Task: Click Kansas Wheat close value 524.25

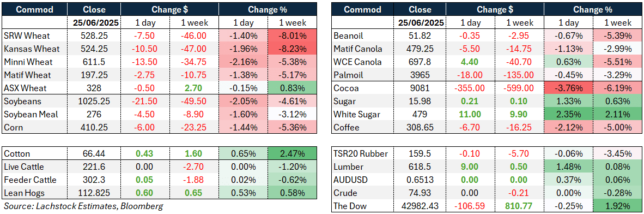Action: point(95,49)
